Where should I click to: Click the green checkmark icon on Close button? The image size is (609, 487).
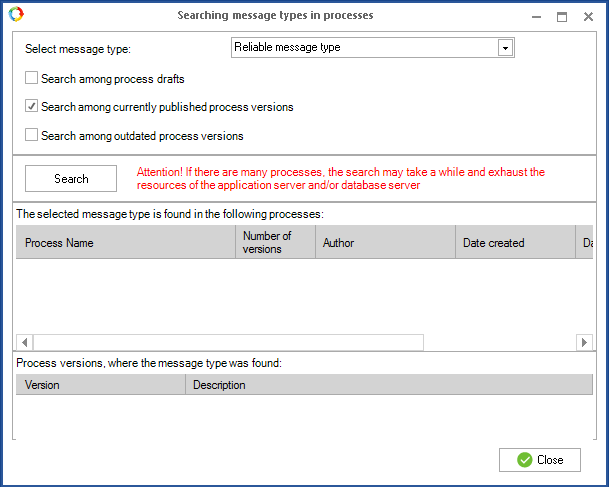pyautogui.click(x=524, y=460)
